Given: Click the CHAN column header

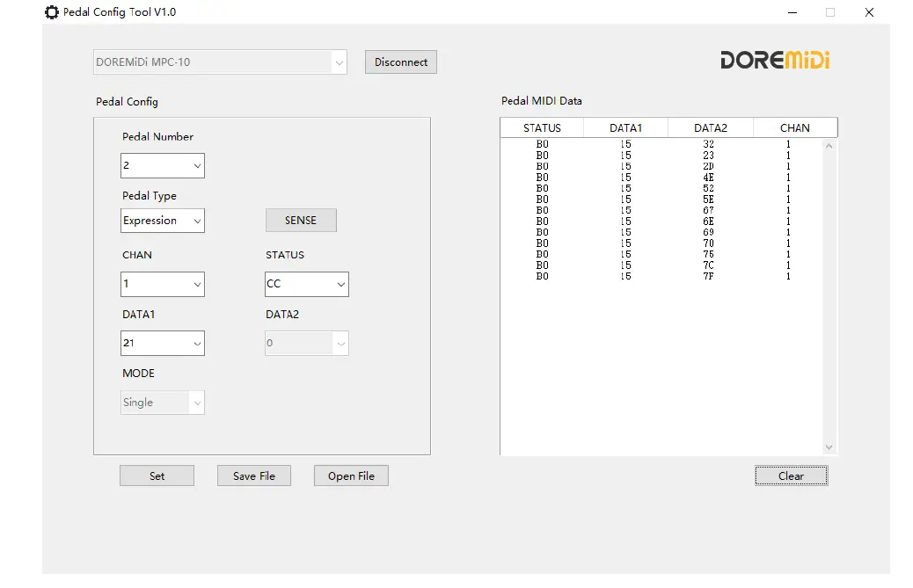Looking at the screenshot, I should pos(795,128).
